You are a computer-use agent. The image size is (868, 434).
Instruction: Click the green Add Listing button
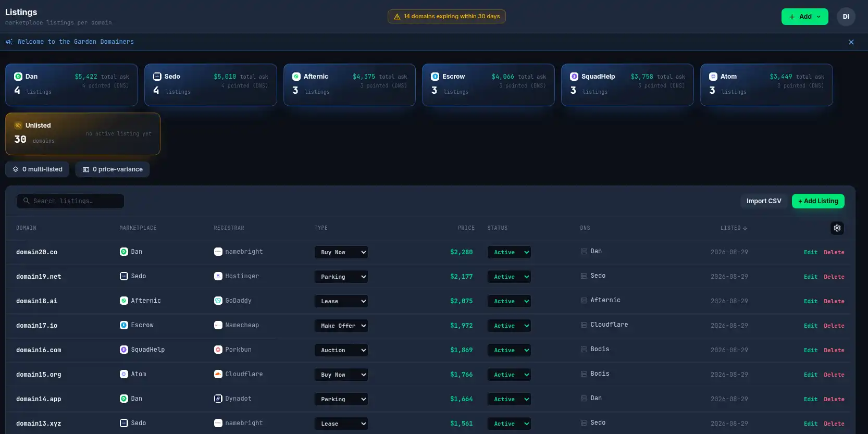coord(818,201)
